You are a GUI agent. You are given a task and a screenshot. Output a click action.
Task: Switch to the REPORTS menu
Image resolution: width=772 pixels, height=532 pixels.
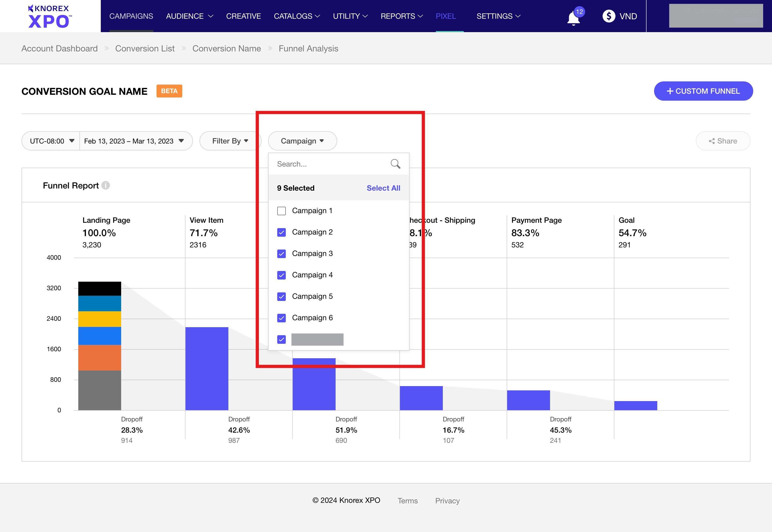coord(399,16)
